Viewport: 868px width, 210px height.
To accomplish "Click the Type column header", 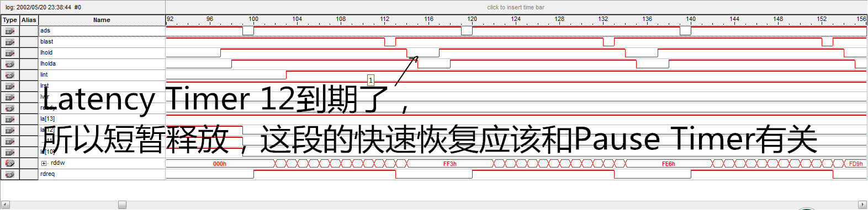I will (x=10, y=20).
